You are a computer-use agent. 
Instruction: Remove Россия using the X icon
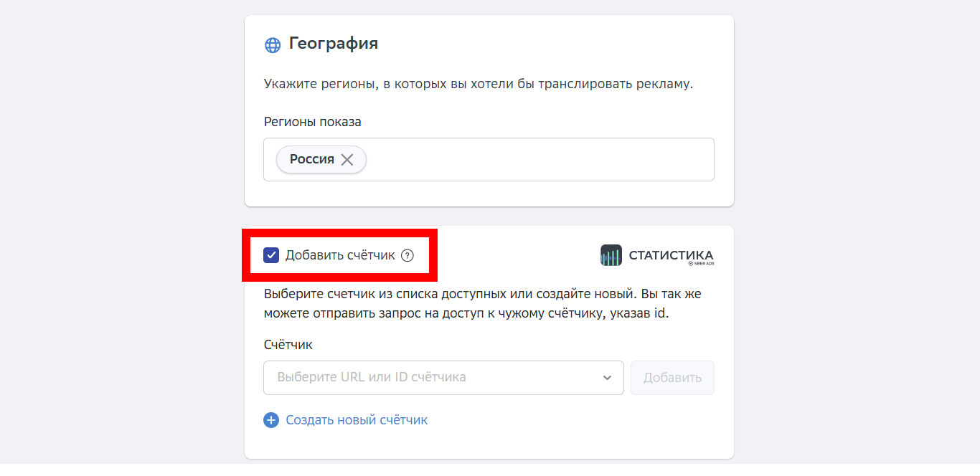[x=347, y=159]
